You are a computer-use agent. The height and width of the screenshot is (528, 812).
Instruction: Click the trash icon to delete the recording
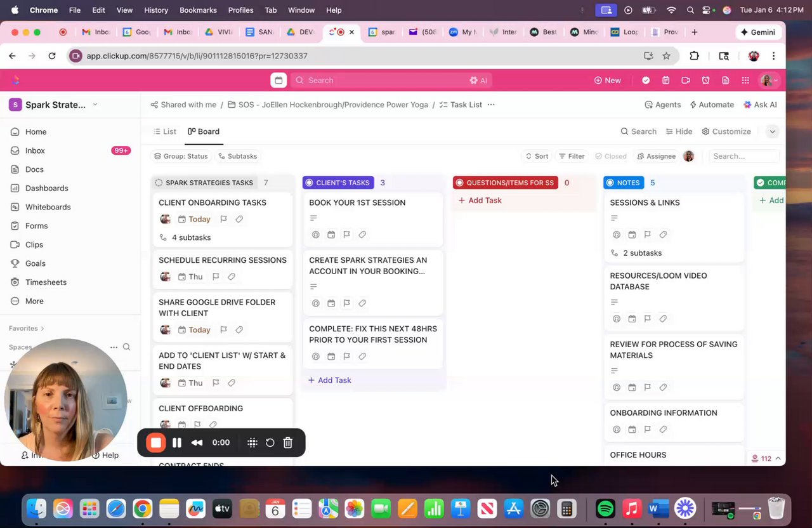tap(287, 442)
